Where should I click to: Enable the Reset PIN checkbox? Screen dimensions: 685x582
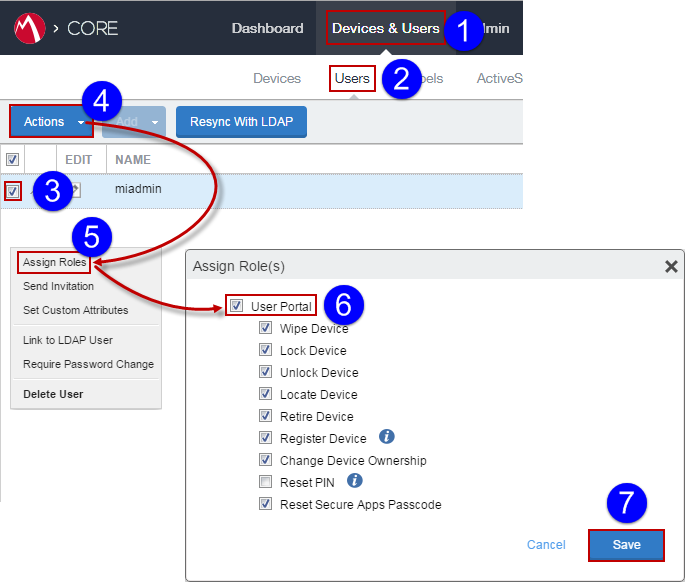pos(265,482)
